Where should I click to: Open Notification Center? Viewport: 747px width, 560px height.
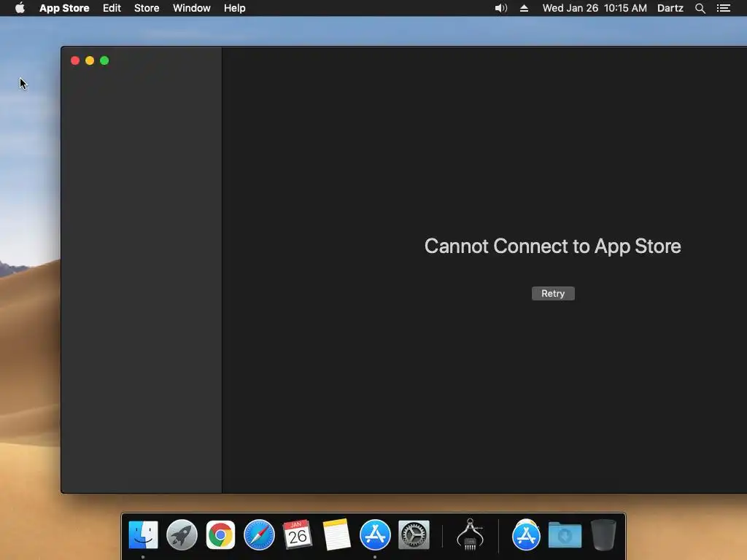pyautogui.click(x=723, y=8)
